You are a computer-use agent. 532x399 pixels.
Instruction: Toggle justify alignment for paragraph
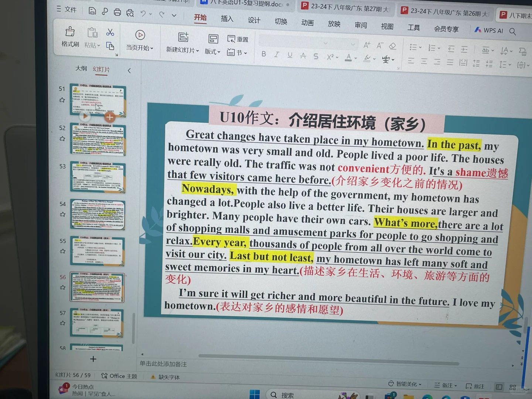450,62
